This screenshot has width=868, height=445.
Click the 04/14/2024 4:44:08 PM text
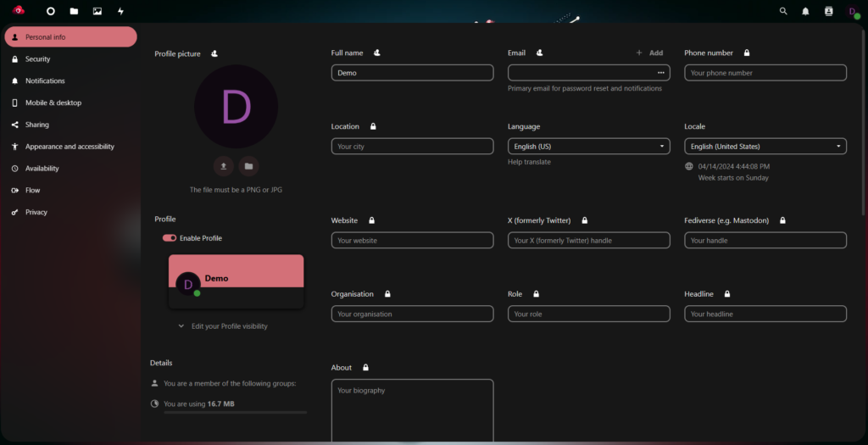[x=733, y=166]
